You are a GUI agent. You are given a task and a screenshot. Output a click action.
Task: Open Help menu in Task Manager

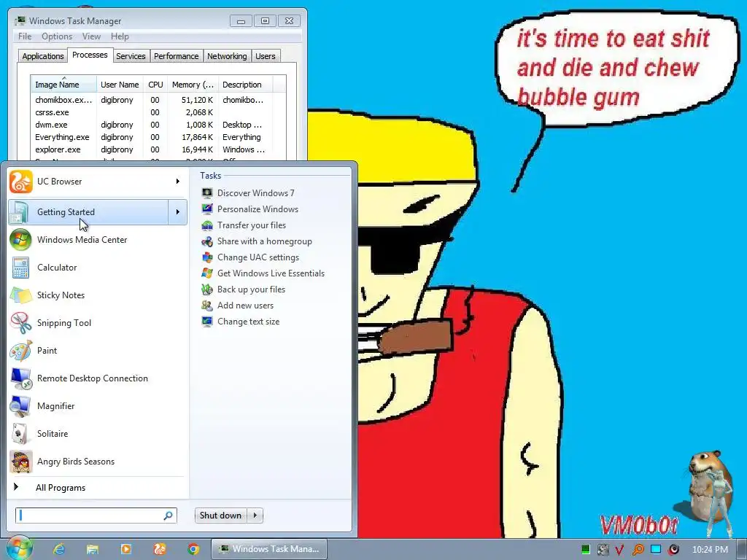pos(120,36)
